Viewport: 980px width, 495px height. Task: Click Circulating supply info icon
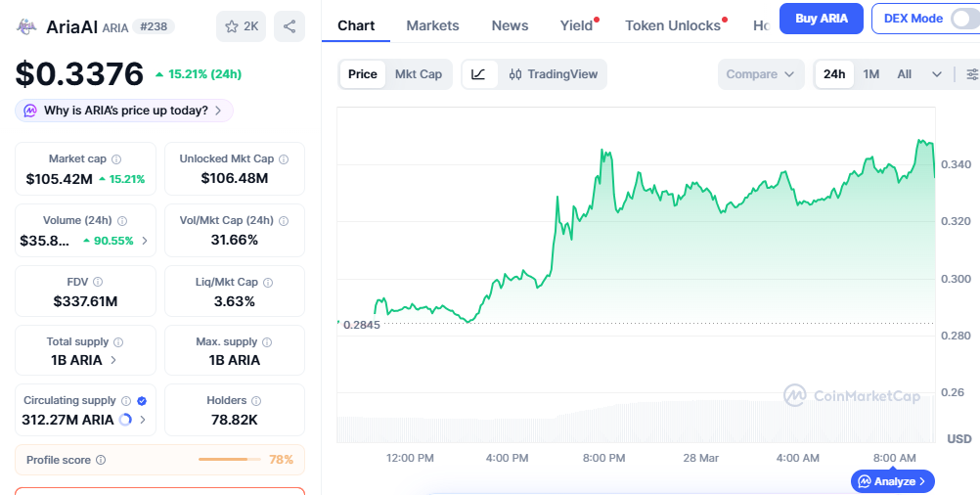click(126, 401)
